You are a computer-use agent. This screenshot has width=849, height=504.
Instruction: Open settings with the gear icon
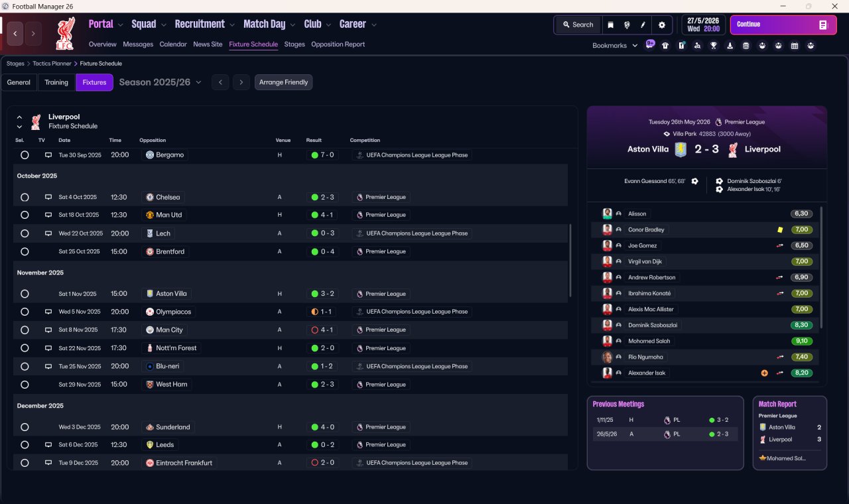661,25
